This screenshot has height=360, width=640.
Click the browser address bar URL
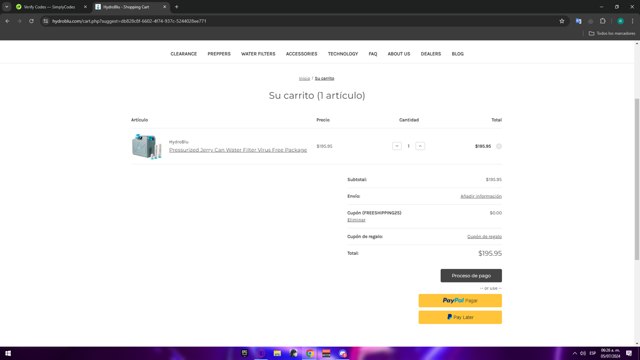(x=129, y=21)
